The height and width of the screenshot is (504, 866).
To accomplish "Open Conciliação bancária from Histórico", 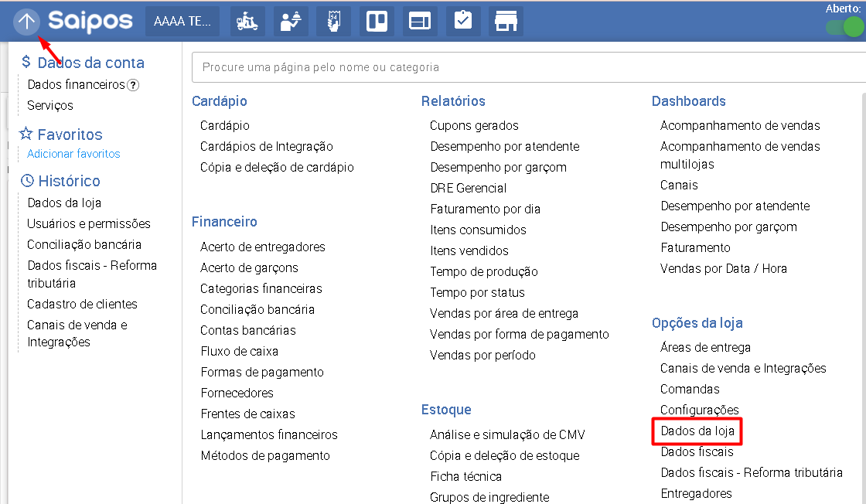I will [84, 244].
